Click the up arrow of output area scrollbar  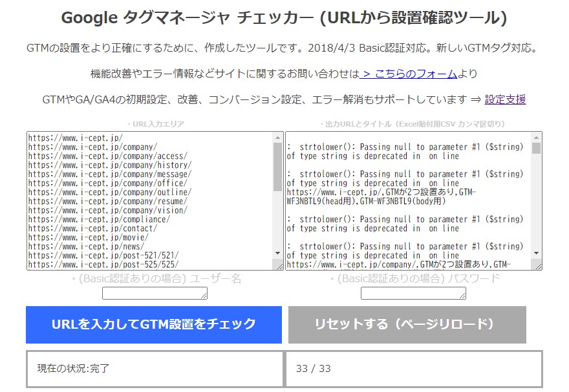coord(536,138)
